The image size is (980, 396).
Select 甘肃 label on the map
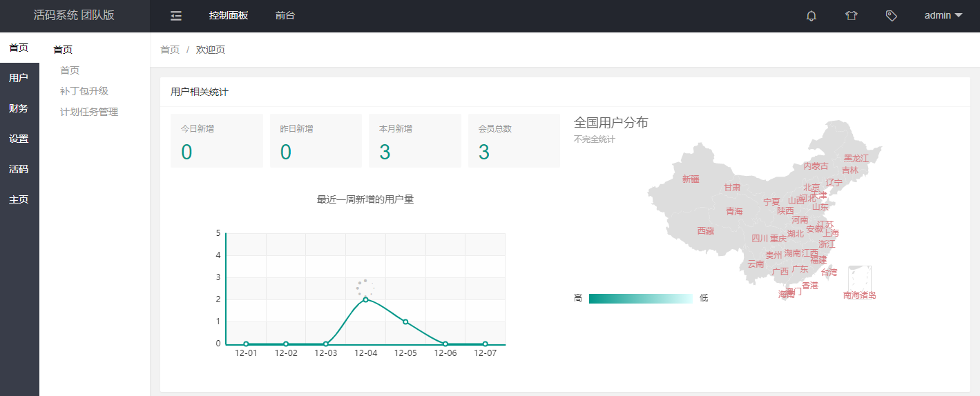click(x=732, y=188)
